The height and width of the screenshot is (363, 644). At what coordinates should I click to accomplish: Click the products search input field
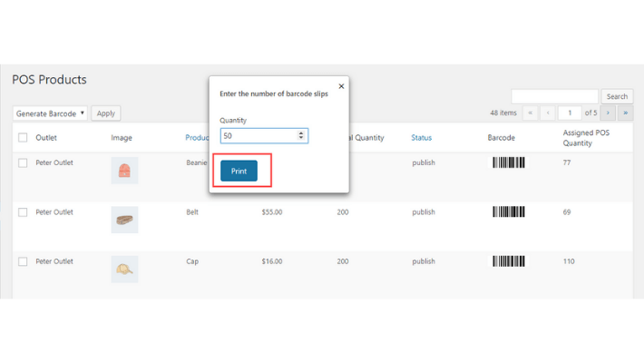coord(554,96)
